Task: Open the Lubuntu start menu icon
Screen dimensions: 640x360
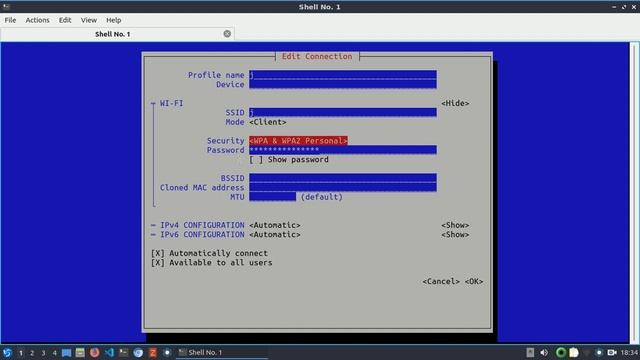Action: (x=7, y=352)
